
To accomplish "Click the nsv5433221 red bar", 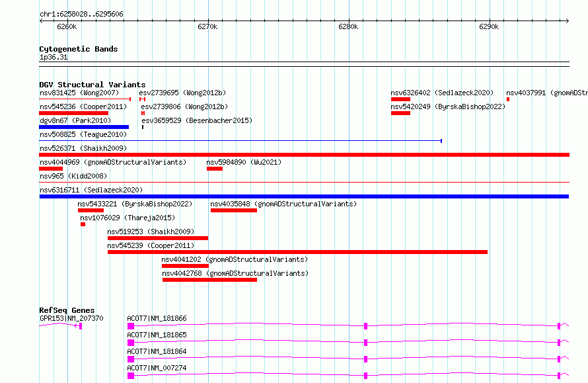I will (x=91, y=210).
